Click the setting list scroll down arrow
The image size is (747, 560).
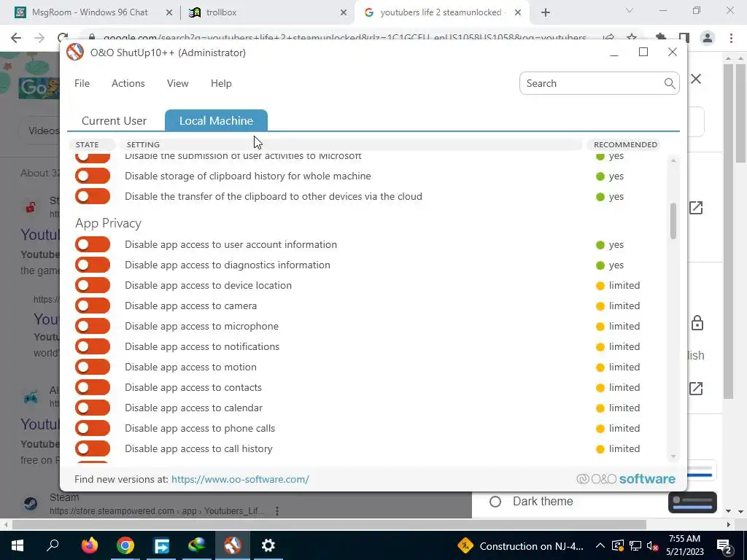click(673, 456)
